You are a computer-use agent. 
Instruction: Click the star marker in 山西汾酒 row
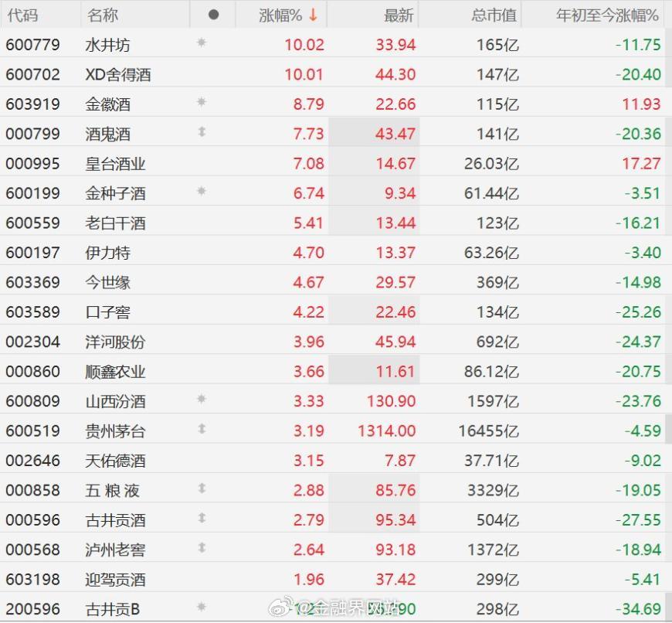coord(202,399)
